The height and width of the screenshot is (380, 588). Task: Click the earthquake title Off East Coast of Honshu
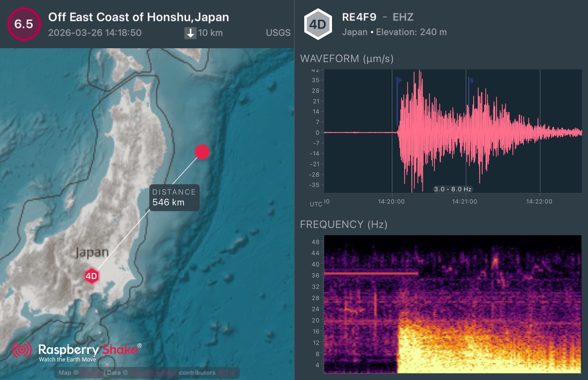(x=138, y=17)
